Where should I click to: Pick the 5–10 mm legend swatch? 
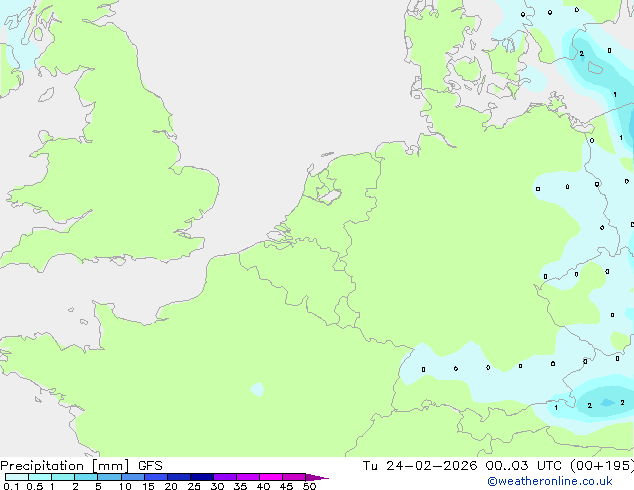coord(109,477)
